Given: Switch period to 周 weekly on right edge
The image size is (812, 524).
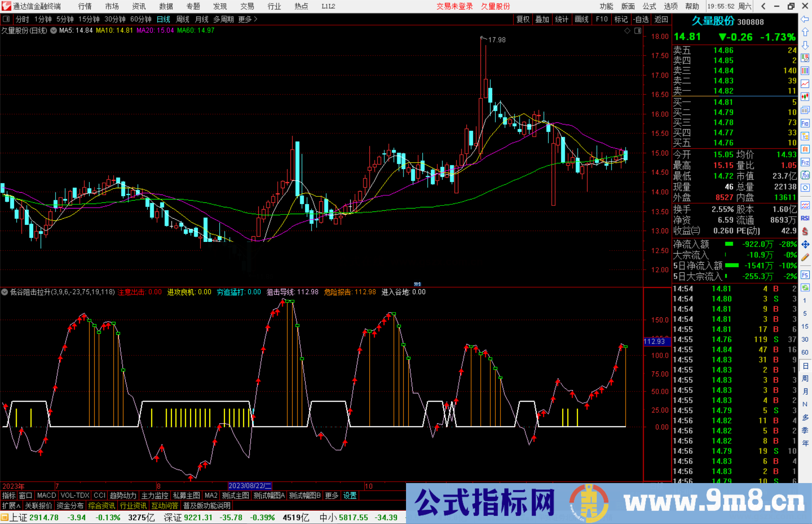Looking at the screenshot, I should (x=805, y=378).
